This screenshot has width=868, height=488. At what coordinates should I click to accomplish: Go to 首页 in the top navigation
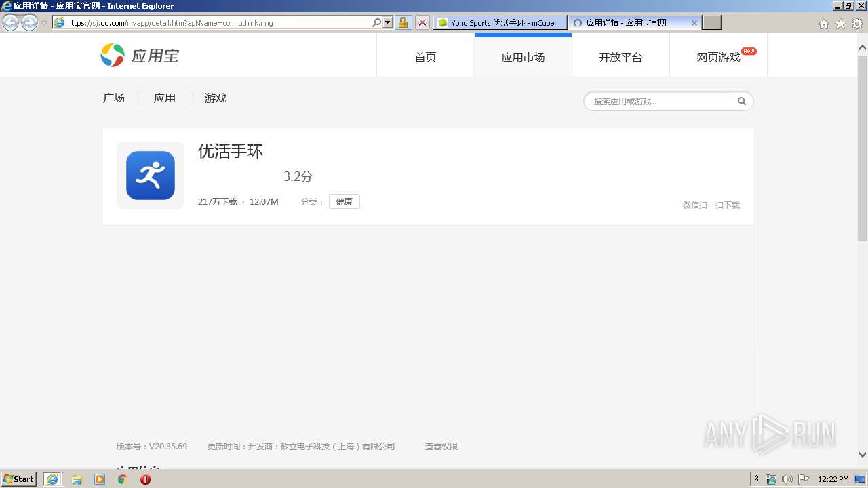(425, 57)
